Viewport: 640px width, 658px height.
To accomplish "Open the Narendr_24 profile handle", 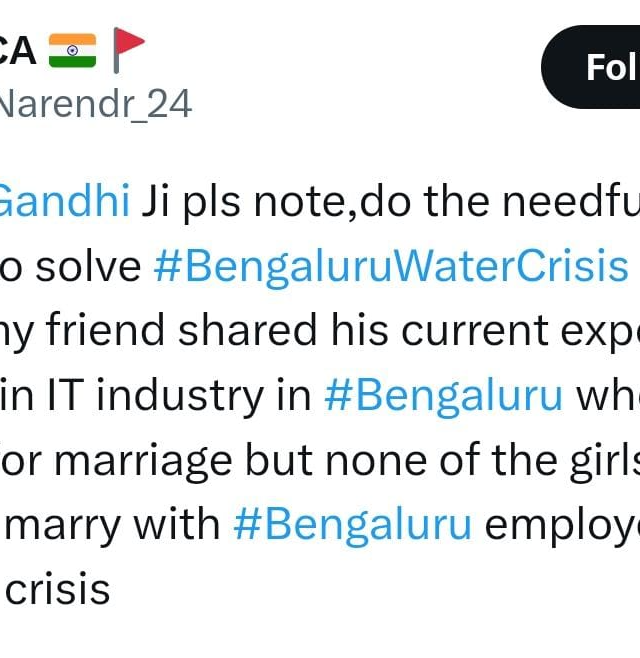I will [x=95, y=103].
